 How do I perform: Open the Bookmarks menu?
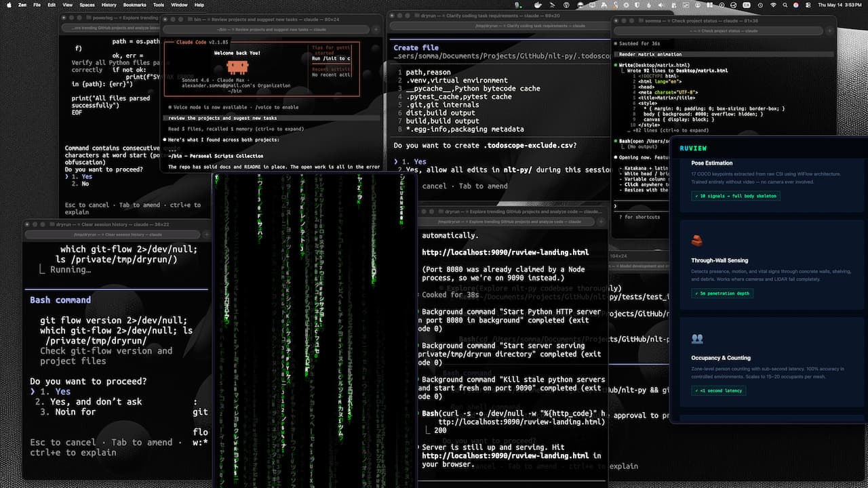(x=135, y=5)
